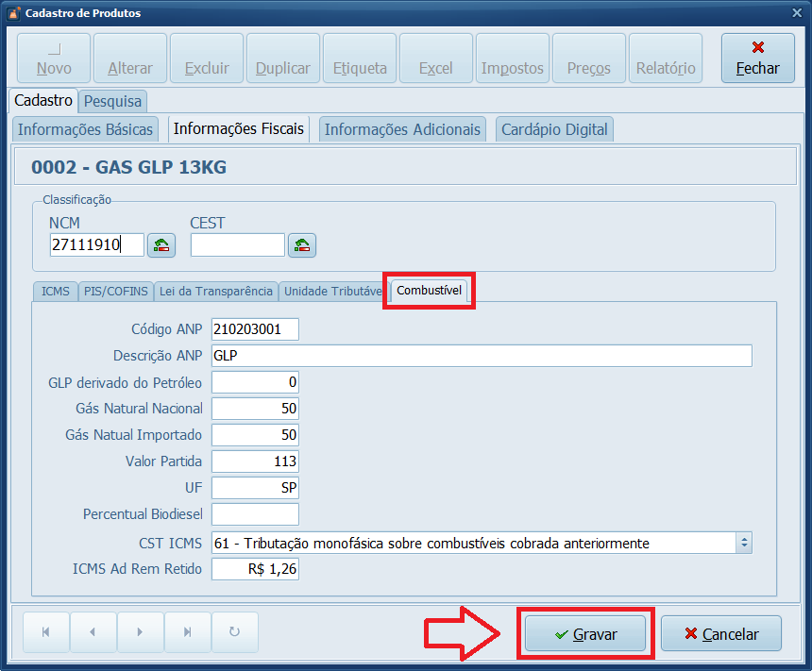Click the Percentual Biodiesel empty field
Screen dimensions: 812x671
click(x=255, y=514)
